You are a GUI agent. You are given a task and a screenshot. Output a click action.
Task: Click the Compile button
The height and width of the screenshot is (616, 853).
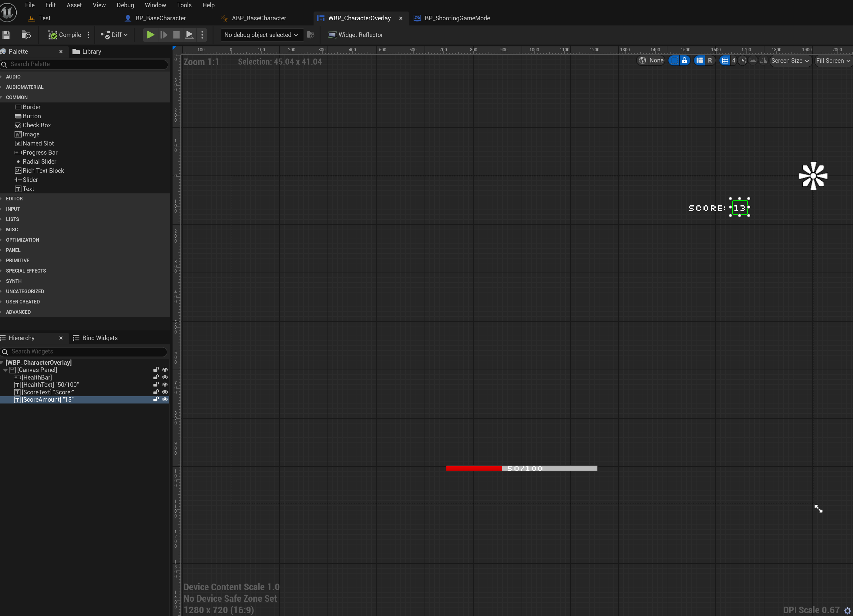[65, 35]
